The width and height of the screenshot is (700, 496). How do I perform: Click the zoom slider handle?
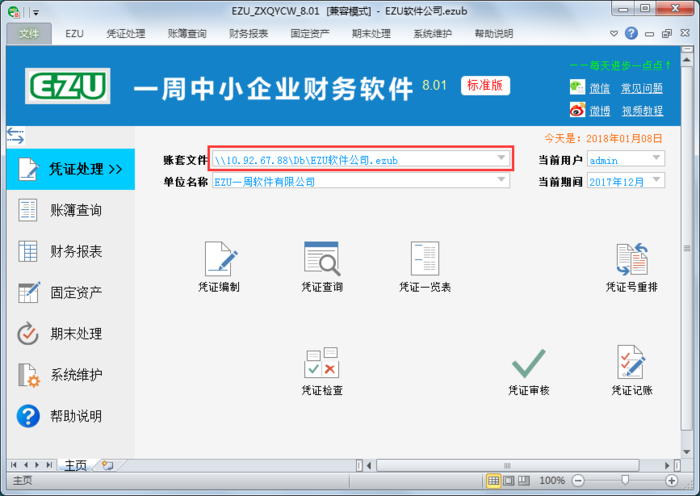[x=625, y=480]
